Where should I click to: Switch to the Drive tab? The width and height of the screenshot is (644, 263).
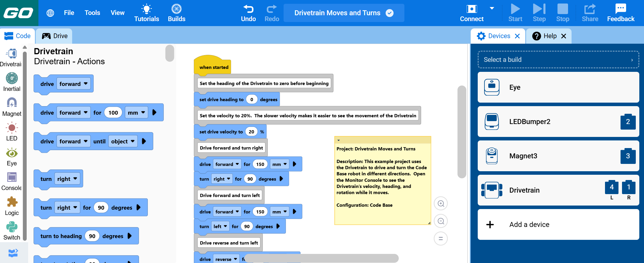click(x=55, y=36)
